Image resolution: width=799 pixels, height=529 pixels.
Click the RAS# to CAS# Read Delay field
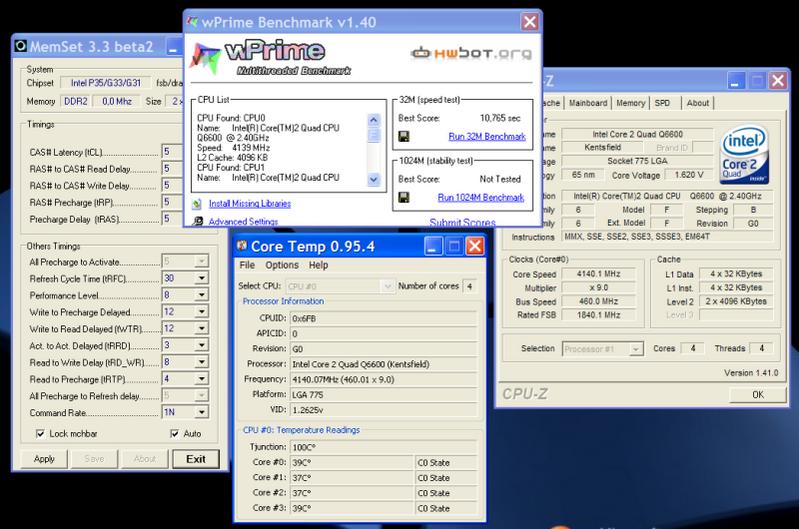tap(172, 169)
